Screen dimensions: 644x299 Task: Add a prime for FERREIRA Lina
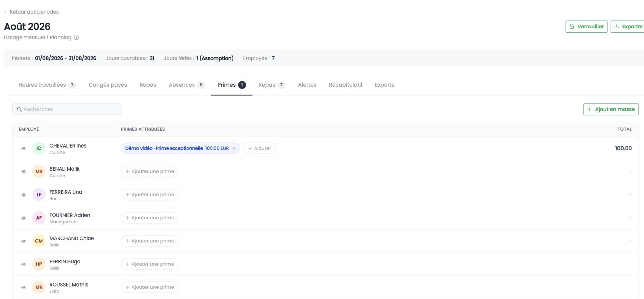pos(150,195)
